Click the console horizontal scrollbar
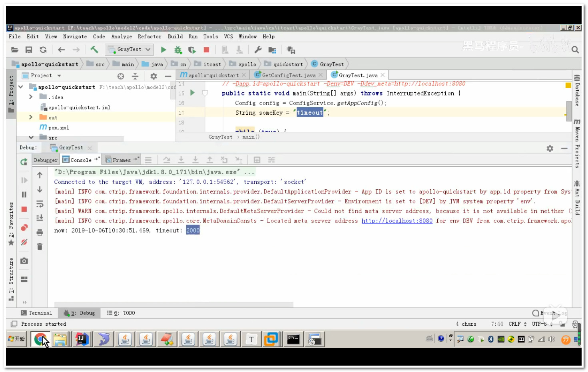The height and width of the screenshot is (372, 588). point(174,304)
